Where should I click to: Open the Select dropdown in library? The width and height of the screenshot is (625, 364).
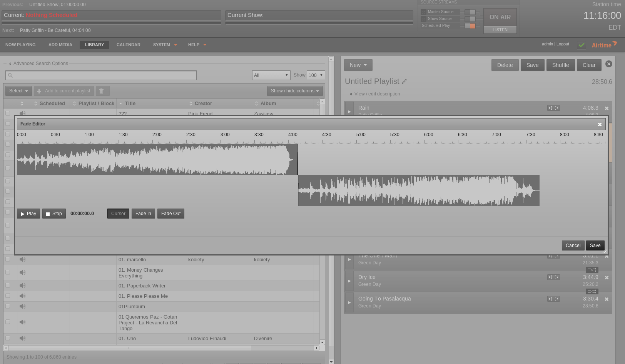coord(18,91)
